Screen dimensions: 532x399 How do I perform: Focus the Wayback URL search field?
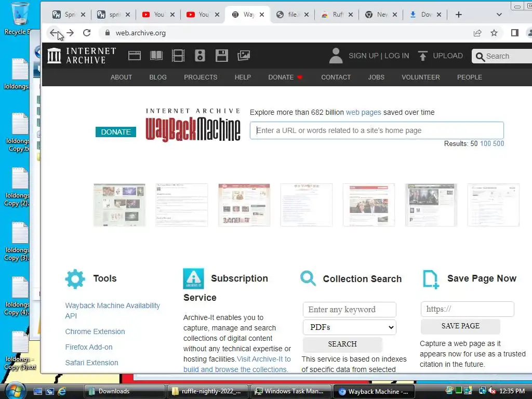(x=377, y=130)
